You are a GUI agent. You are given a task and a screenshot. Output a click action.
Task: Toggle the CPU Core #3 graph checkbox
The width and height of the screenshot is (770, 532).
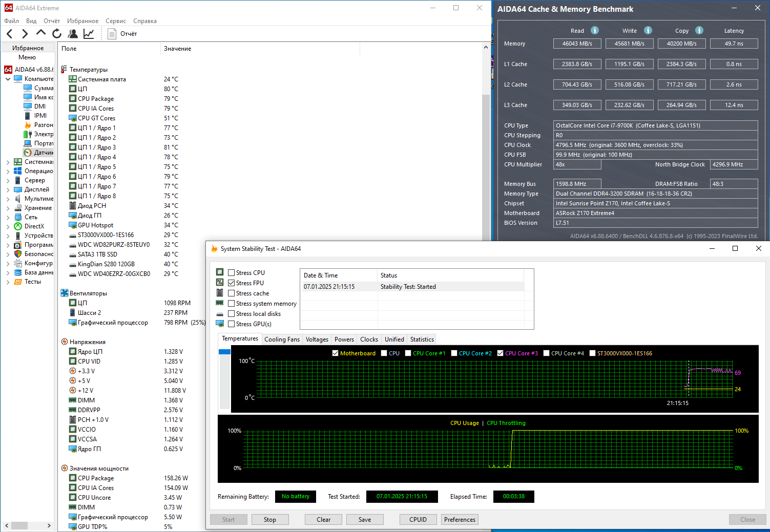tap(501, 353)
